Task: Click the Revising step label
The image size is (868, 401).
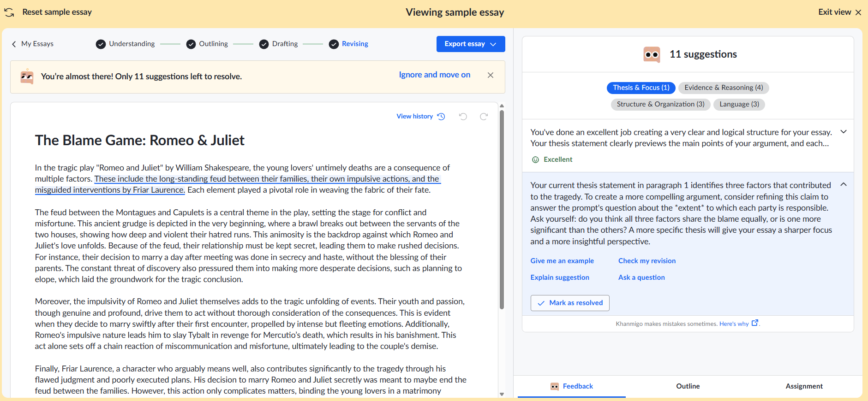Action: pos(355,44)
